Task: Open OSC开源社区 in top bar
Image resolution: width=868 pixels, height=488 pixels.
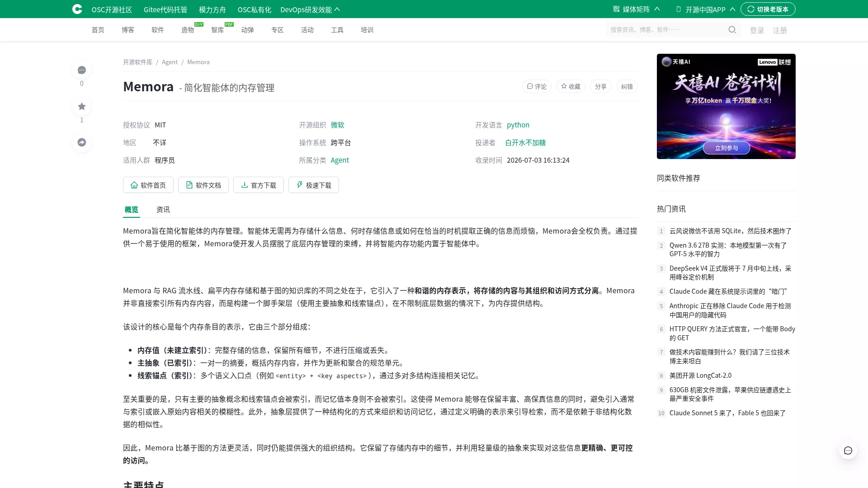Action: [x=112, y=9]
